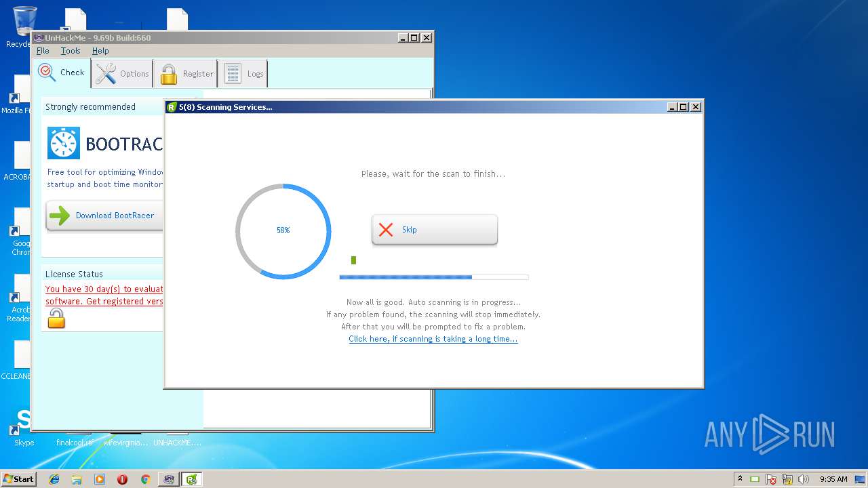Click the scanning taking long time link
Image resolution: width=868 pixels, height=488 pixels.
(x=433, y=339)
